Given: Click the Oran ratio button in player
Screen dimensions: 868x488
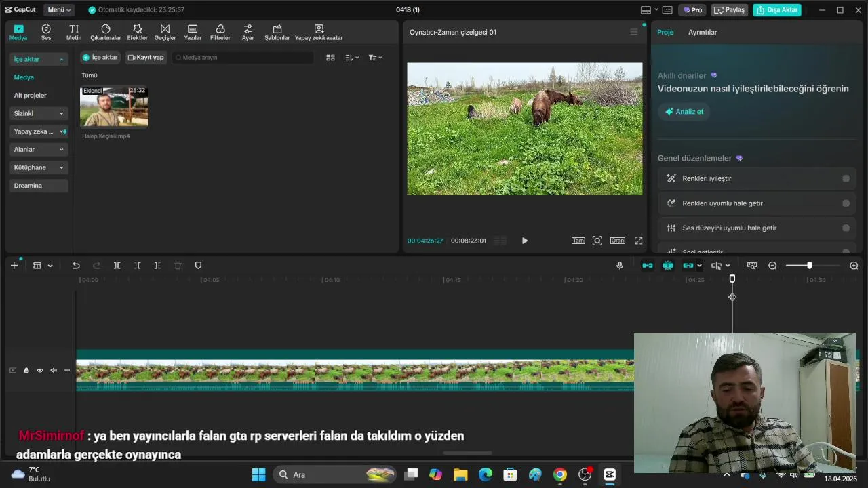Looking at the screenshot, I should click(x=617, y=241).
